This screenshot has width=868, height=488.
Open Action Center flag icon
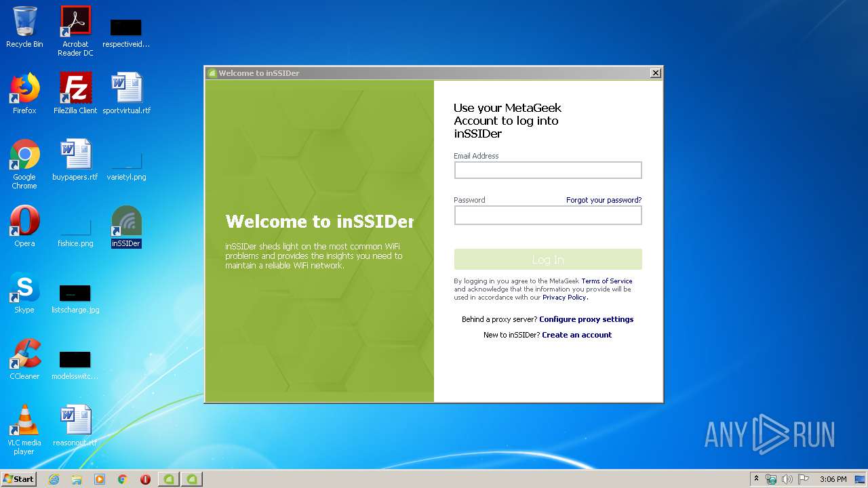(804, 479)
